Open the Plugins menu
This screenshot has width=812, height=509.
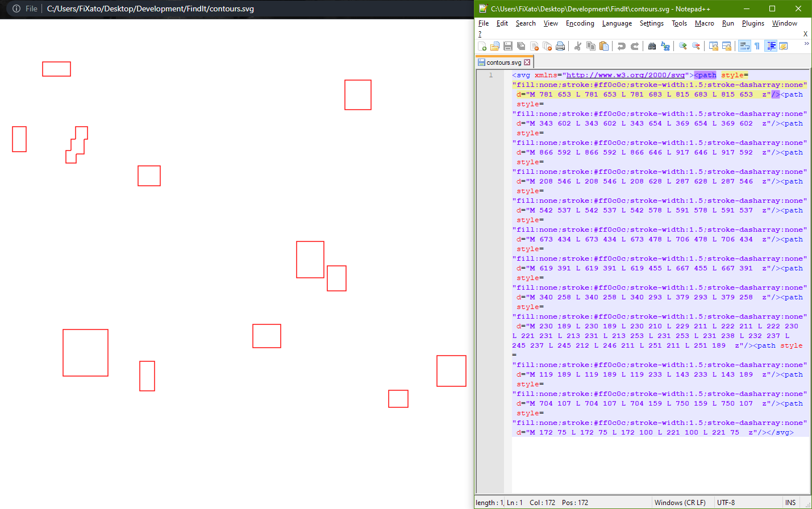[753, 23]
